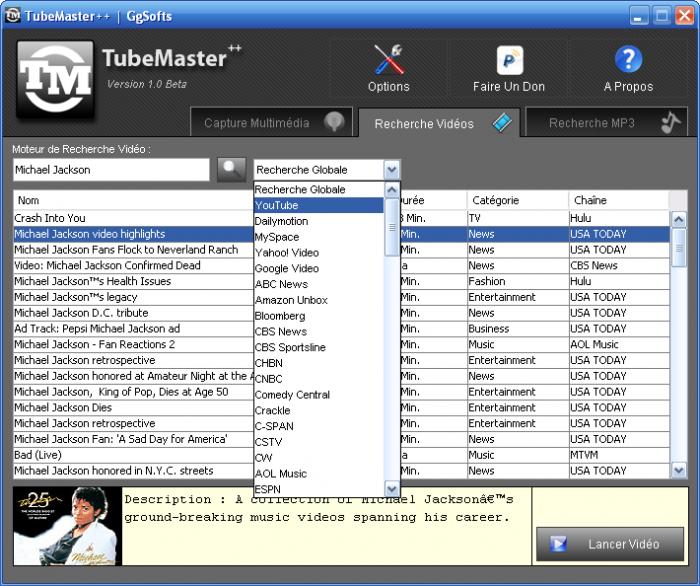Select ABC News from the list

coord(319,284)
